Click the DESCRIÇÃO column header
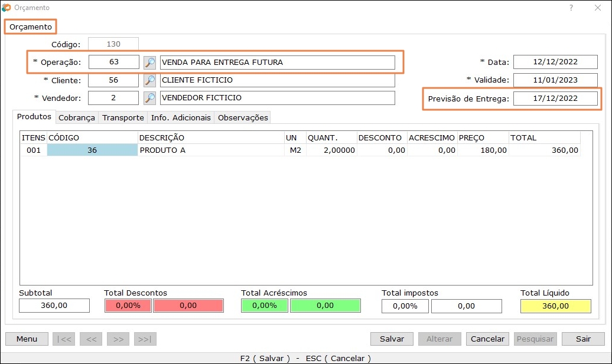Image resolution: width=612 pixels, height=364 pixels. click(x=211, y=137)
